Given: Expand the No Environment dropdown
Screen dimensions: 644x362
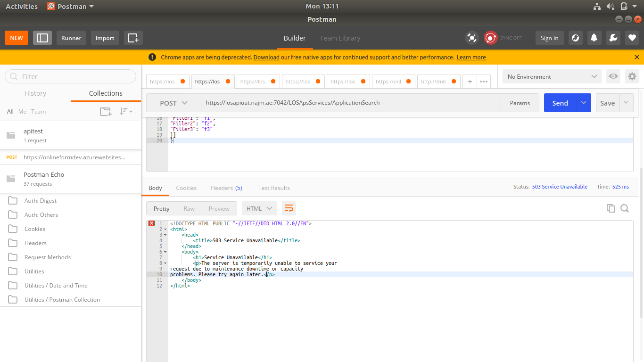Looking at the screenshot, I should tap(552, 76).
